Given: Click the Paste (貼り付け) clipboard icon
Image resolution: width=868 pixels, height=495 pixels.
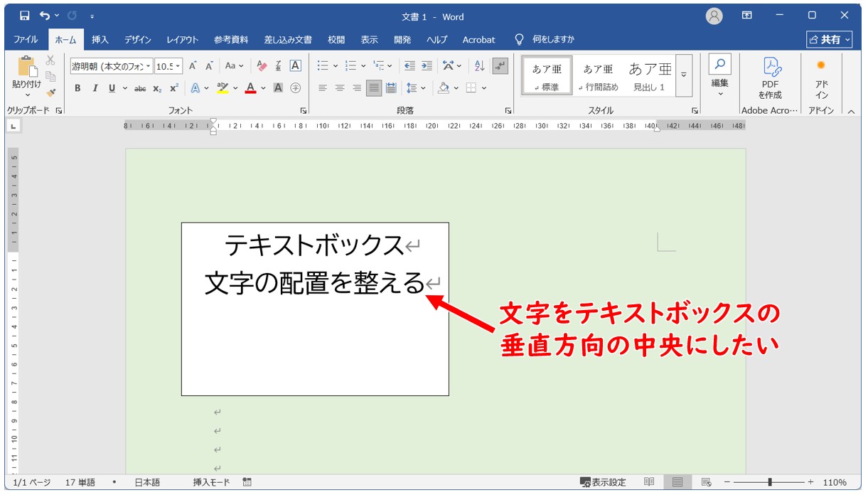Looking at the screenshot, I should 27,66.
